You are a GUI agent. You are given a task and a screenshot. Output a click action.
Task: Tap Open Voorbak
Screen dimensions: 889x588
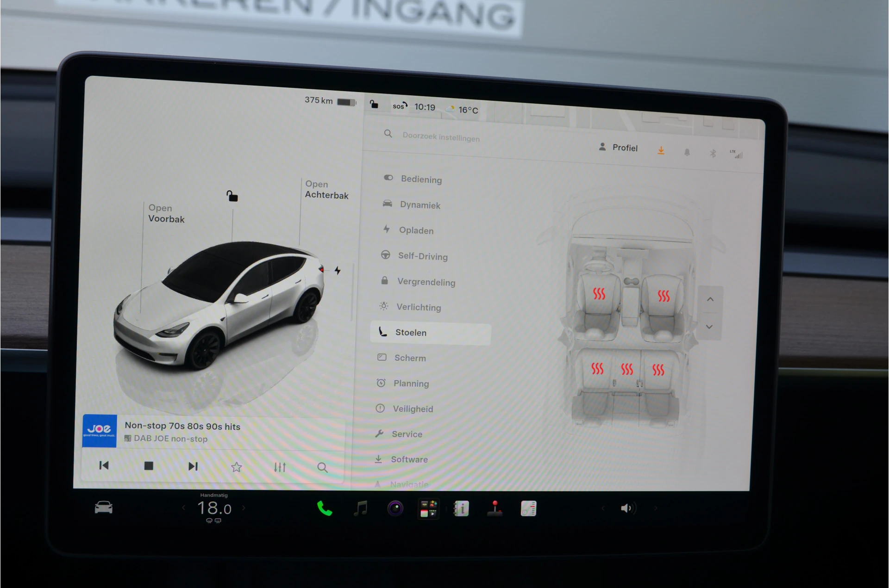[x=166, y=214]
